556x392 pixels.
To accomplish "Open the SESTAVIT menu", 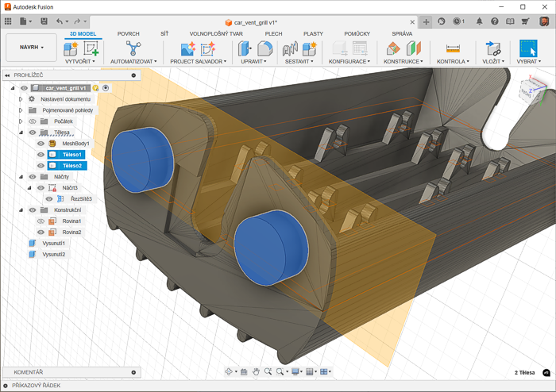I will [x=299, y=61].
